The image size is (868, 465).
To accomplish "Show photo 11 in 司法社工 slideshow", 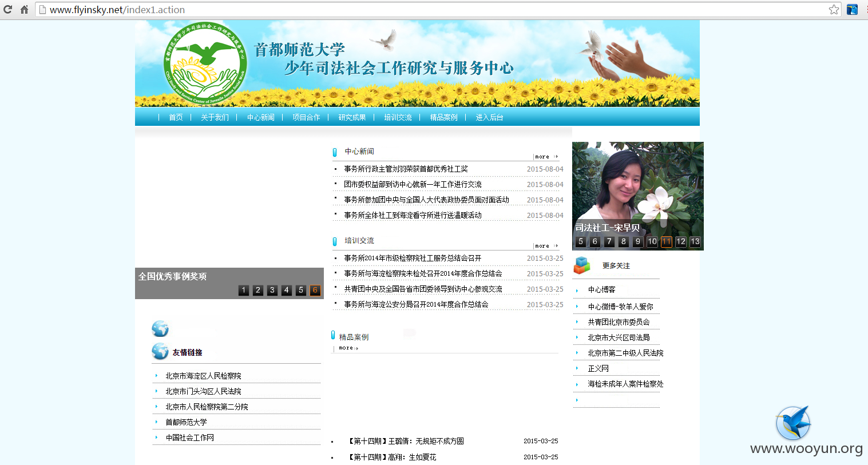I will [x=667, y=241].
